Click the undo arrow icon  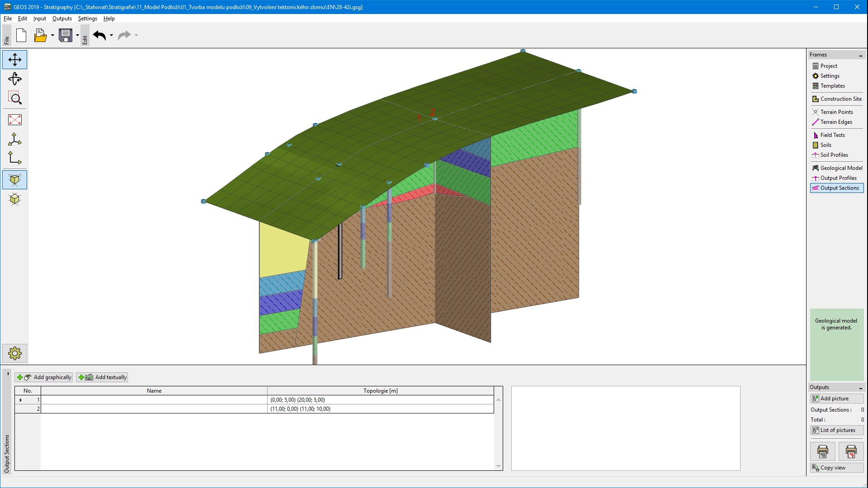(x=99, y=35)
